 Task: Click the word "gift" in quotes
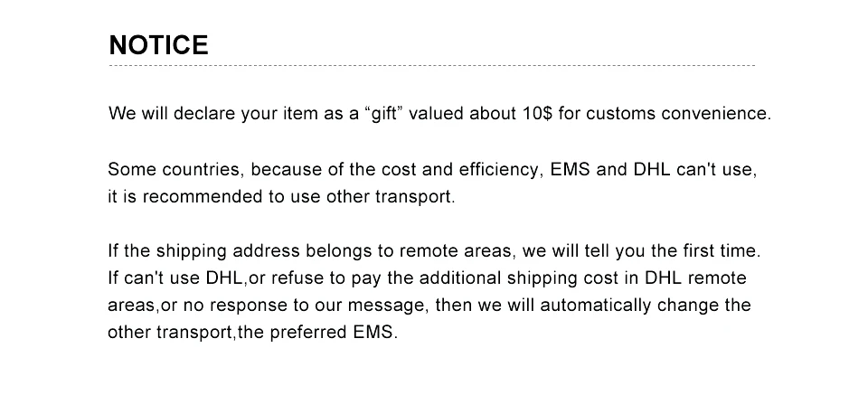click(x=383, y=113)
